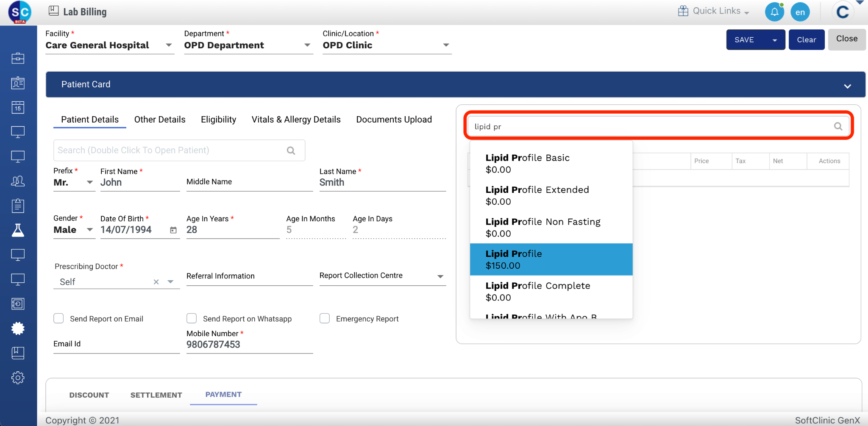Enable Send Report on Email checkbox
This screenshot has height=426, width=868.
[59, 318]
